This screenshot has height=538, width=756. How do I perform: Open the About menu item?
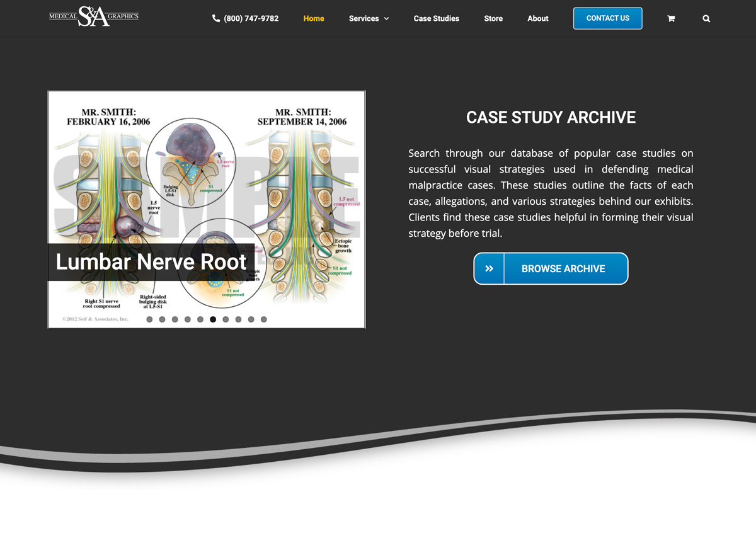[538, 18]
